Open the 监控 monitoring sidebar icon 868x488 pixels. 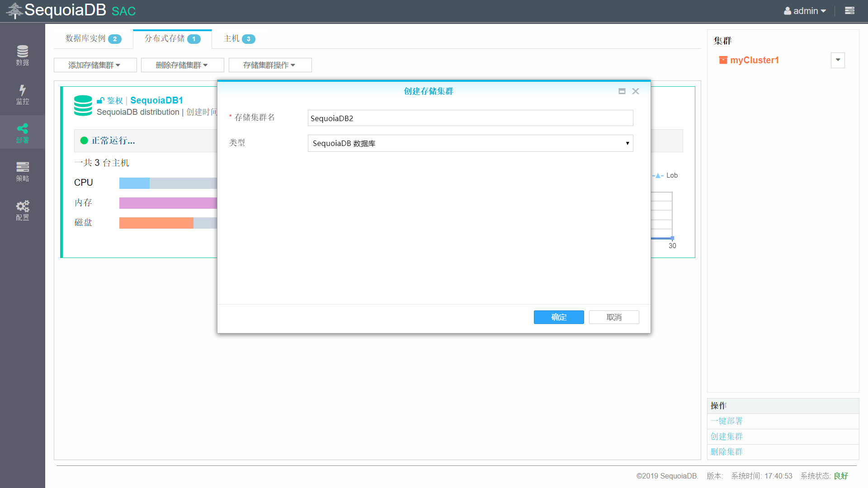tap(22, 94)
